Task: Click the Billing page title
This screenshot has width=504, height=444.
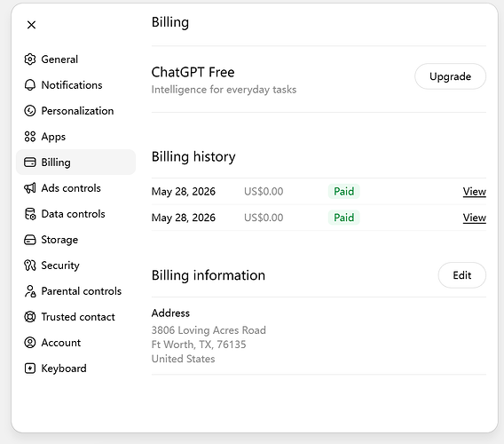Action: [x=170, y=22]
